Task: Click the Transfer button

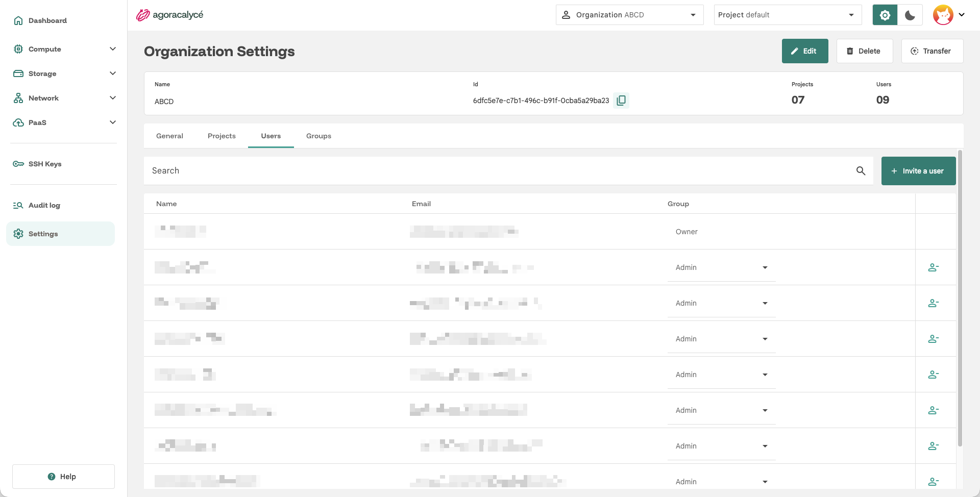Action: tap(932, 51)
